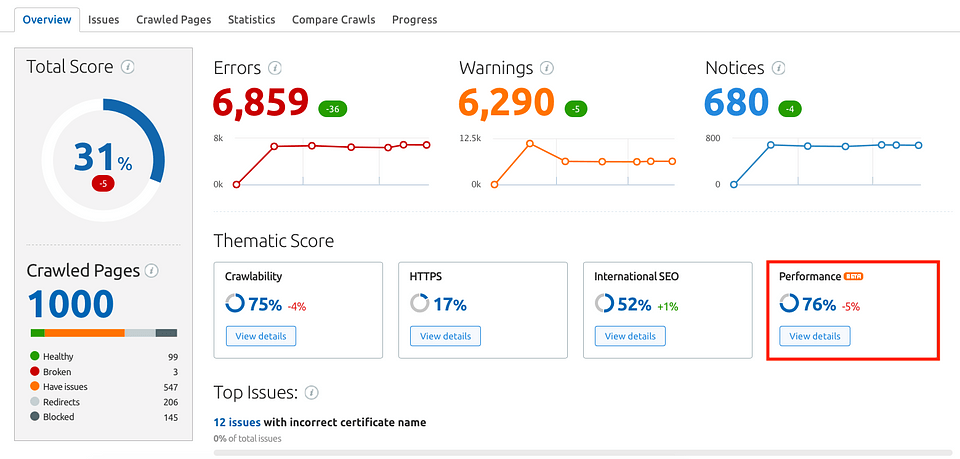Click the info icon beside Notices
Viewport: 960px width, 459px height.
click(778, 67)
